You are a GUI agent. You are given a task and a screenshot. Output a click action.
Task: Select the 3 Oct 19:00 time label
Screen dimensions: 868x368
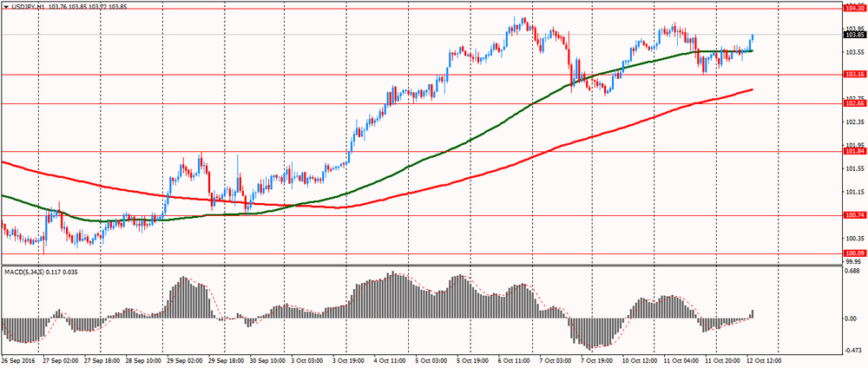pos(351,359)
